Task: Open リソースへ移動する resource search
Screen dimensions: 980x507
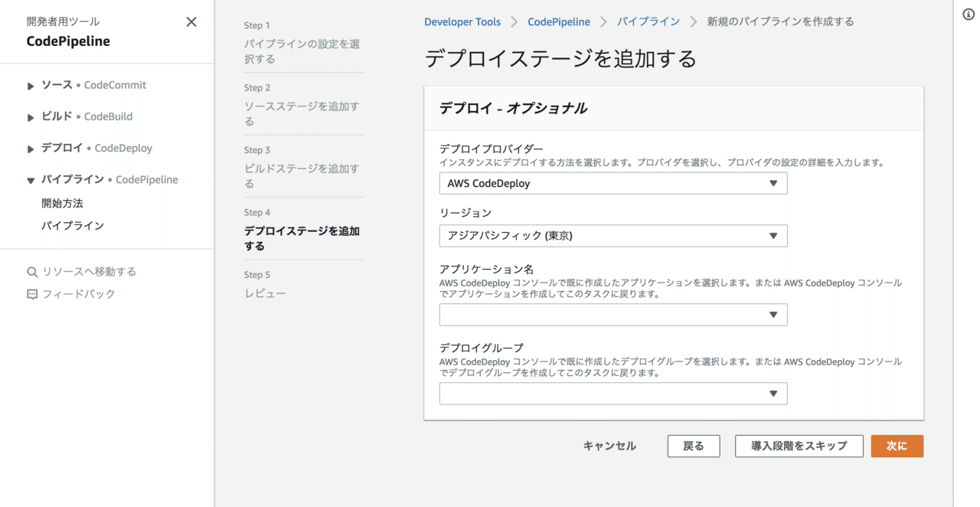Action: pyautogui.click(x=89, y=271)
